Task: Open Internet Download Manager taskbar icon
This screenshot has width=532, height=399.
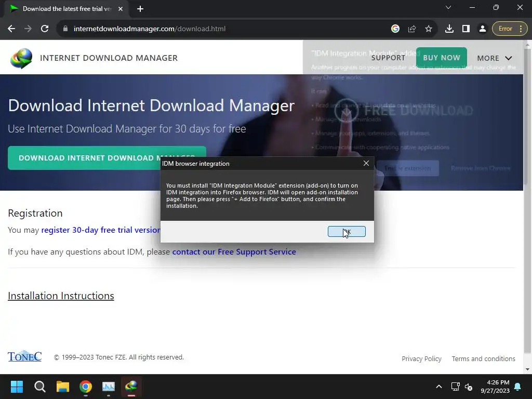Action: click(x=131, y=387)
